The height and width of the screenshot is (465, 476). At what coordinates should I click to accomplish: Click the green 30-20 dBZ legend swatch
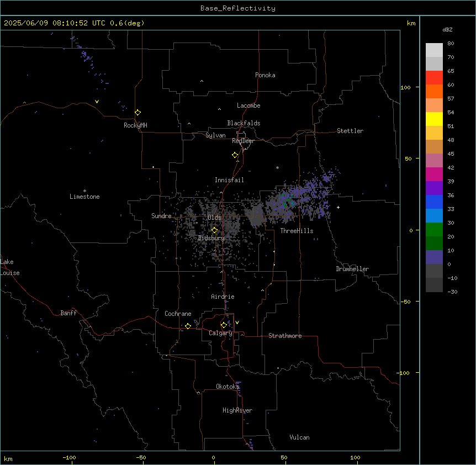(x=434, y=230)
